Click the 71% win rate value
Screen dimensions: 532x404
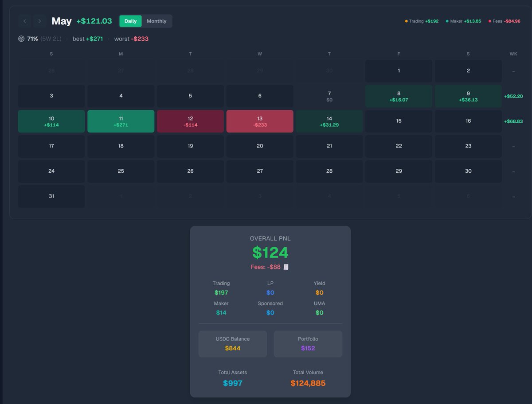[32, 39]
